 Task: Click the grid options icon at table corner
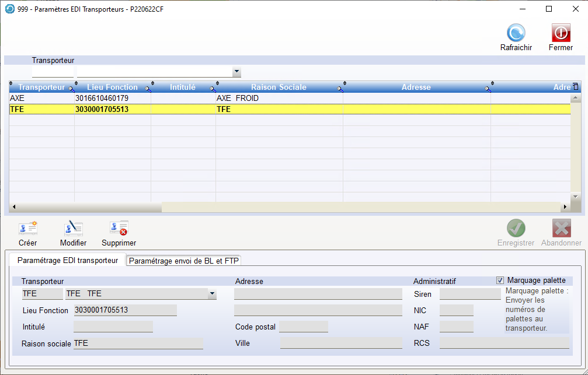pyautogui.click(x=576, y=87)
